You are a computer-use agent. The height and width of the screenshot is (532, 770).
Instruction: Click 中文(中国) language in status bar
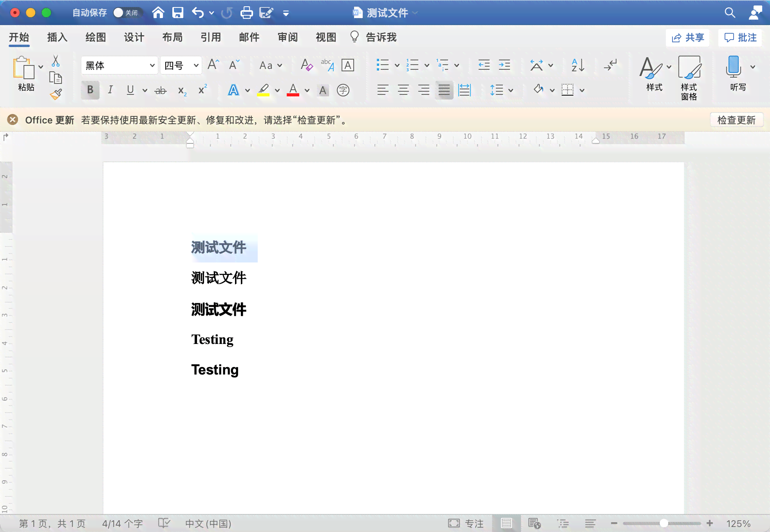click(208, 523)
